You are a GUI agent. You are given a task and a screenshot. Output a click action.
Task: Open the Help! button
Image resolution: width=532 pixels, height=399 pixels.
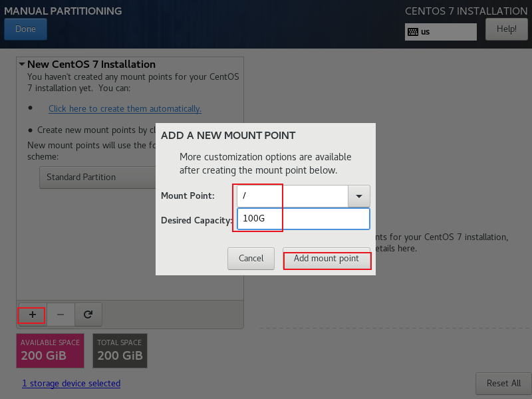[x=507, y=29]
